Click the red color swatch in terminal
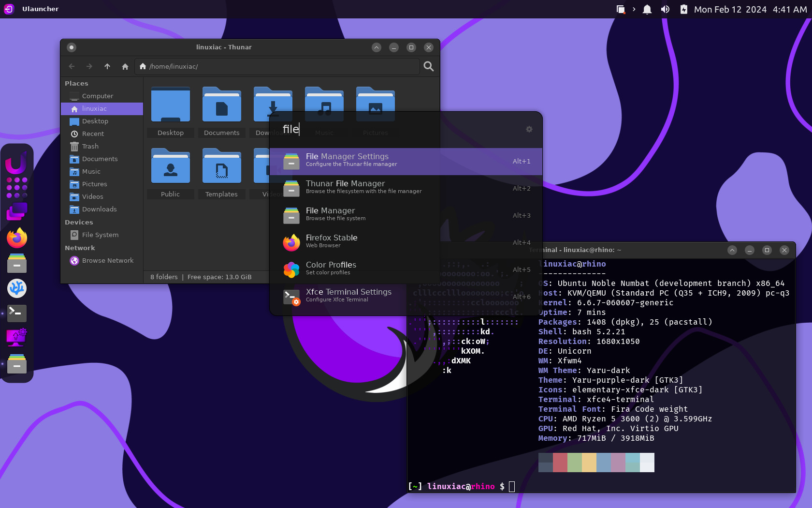 (560, 462)
